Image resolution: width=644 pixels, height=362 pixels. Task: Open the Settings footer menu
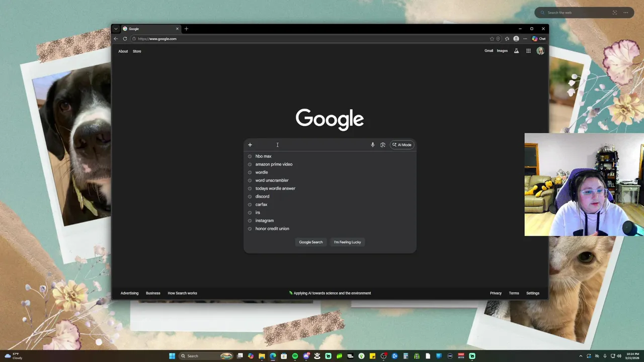(x=533, y=293)
